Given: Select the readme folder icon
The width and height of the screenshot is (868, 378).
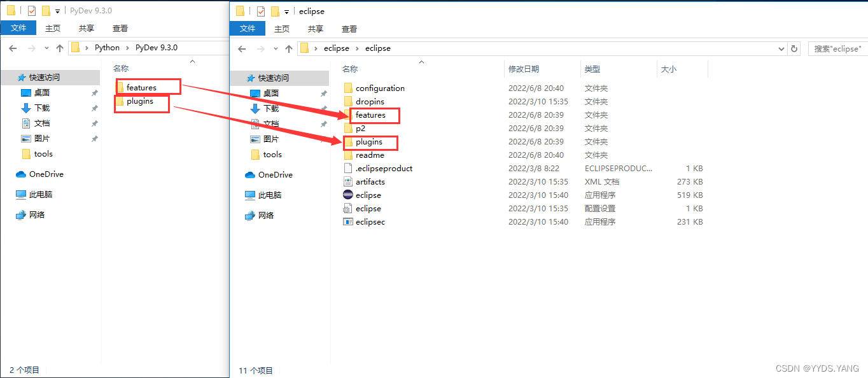Looking at the screenshot, I should (347, 155).
